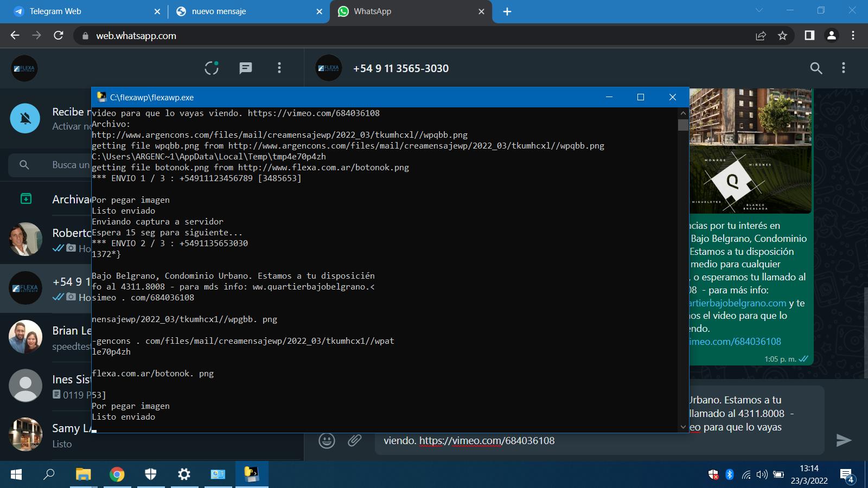The image size is (868, 488).
Task: Close the WhatsApp tab
Action: point(481,11)
